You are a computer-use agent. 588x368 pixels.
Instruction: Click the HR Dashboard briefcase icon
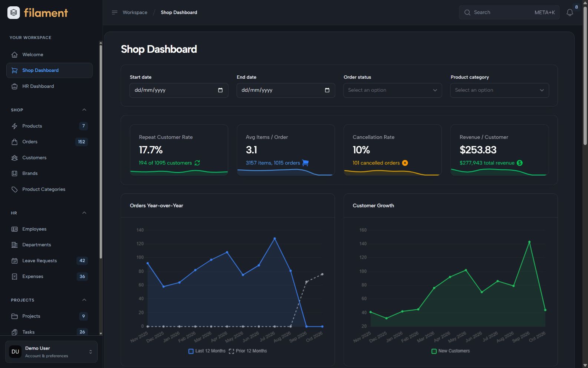[x=14, y=86]
